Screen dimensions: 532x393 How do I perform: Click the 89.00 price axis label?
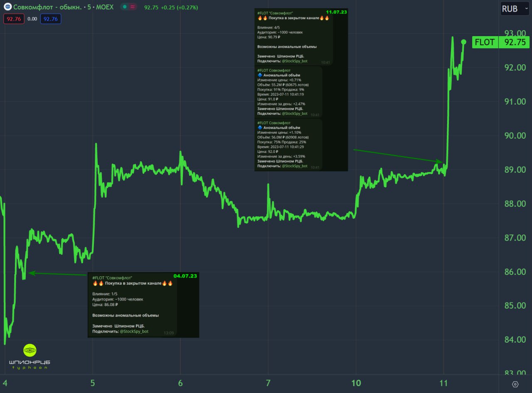tap(515, 169)
